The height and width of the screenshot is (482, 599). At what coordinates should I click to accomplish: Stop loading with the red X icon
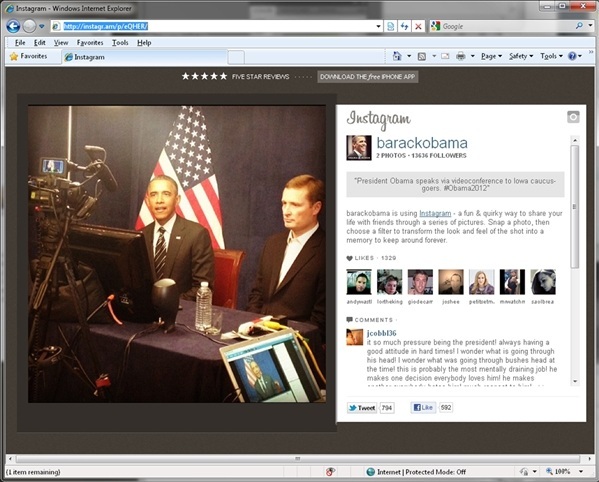pyautogui.click(x=418, y=26)
